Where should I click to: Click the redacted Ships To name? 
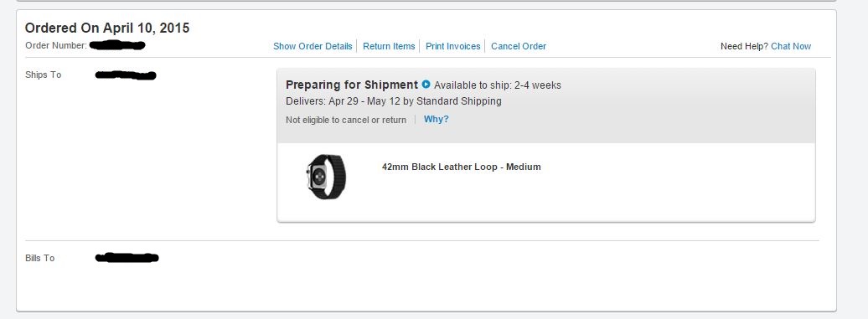pos(126,75)
